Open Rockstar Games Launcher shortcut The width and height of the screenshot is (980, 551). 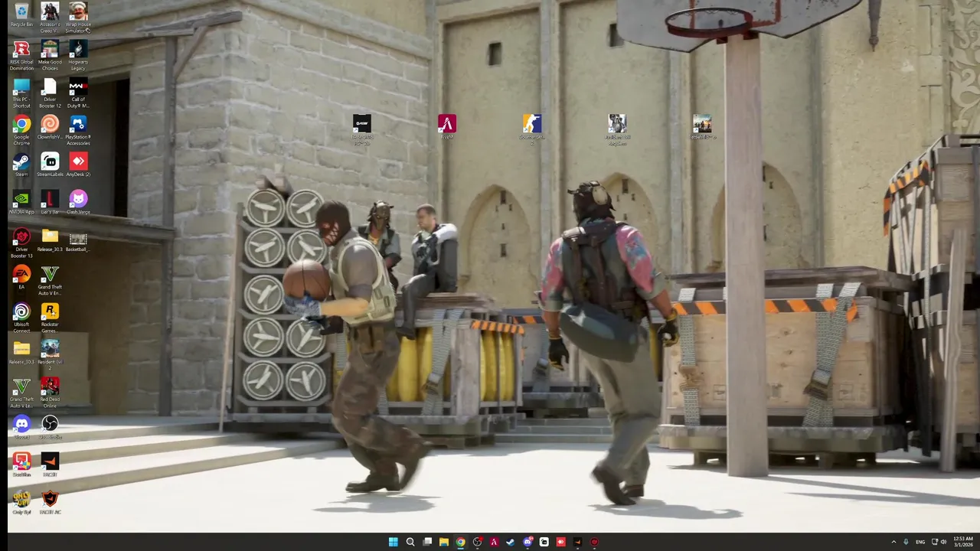click(x=50, y=318)
